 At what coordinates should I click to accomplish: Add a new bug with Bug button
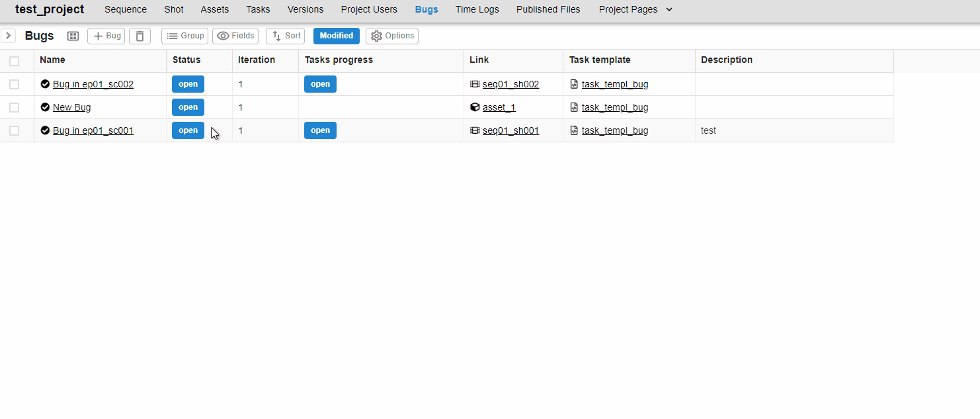pyautogui.click(x=106, y=36)
